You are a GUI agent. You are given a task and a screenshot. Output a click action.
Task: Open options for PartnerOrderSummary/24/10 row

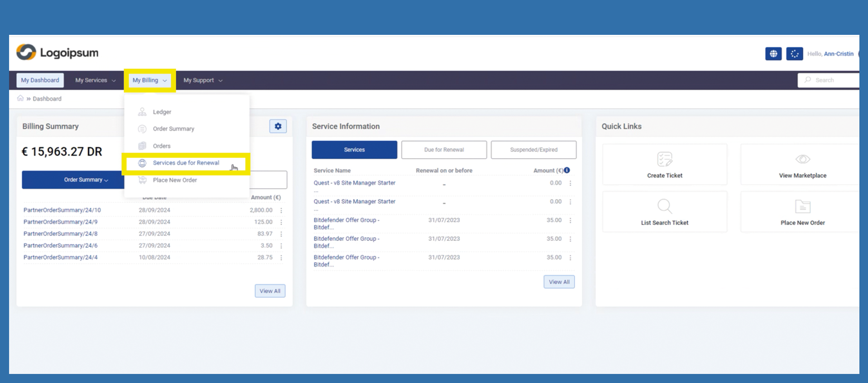[281, 211]
